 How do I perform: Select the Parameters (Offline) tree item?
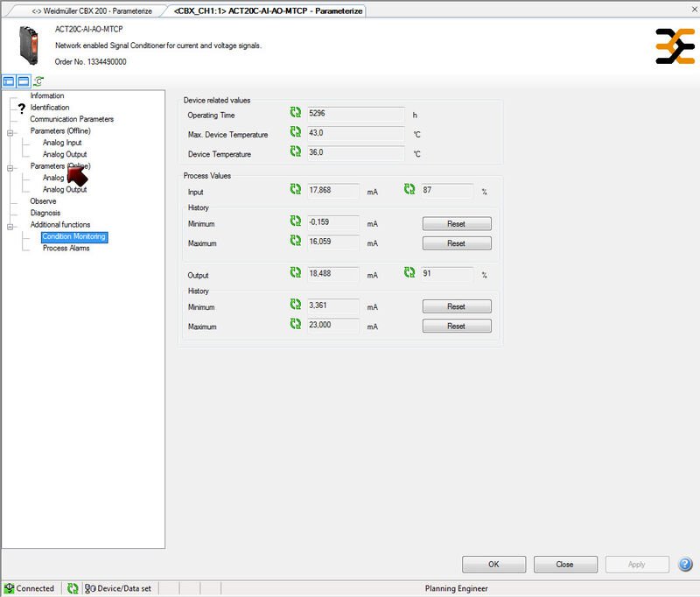(60, 130)
